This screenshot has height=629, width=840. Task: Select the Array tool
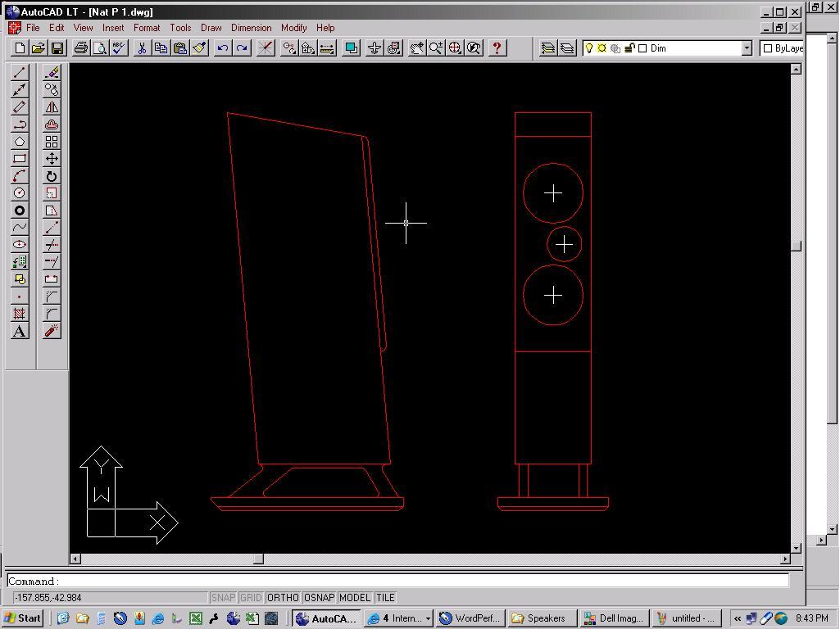pyautogui.click(x=52, y=142)
